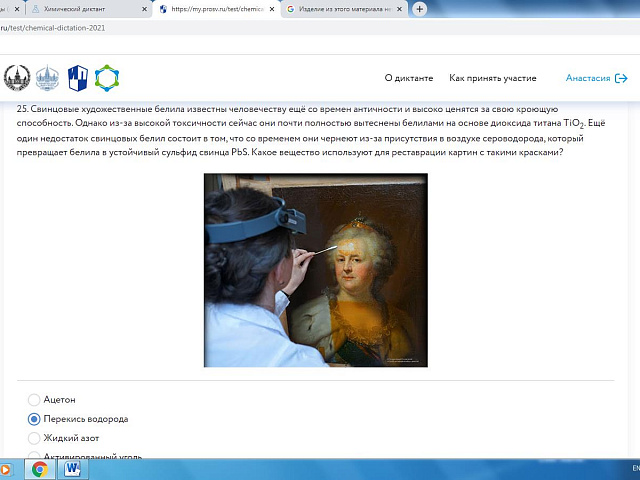Click the question 25 text paragraph
Screen dimensions: 640x480
(x=311, y=131)
